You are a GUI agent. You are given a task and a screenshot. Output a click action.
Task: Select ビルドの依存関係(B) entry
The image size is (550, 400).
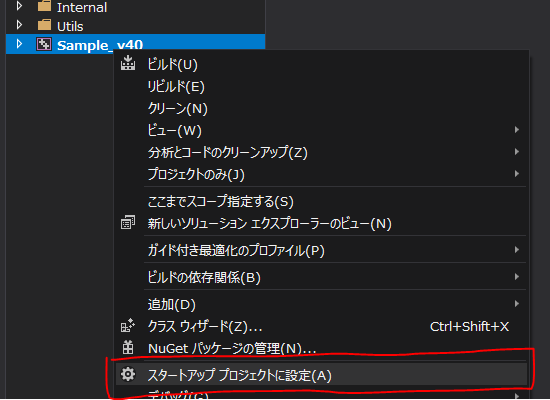click(x=321, y=277)
